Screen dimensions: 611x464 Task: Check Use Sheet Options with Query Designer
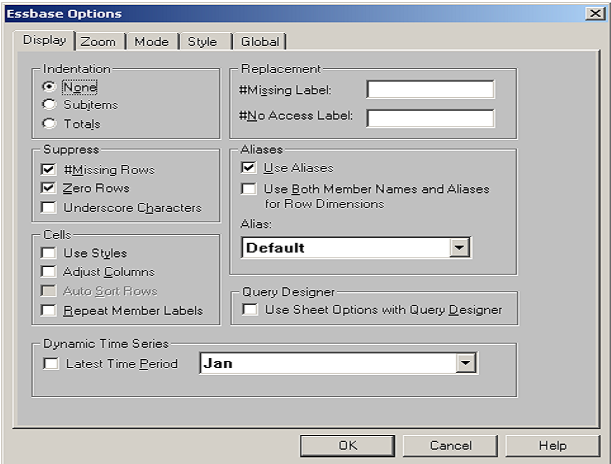(250, 310)
